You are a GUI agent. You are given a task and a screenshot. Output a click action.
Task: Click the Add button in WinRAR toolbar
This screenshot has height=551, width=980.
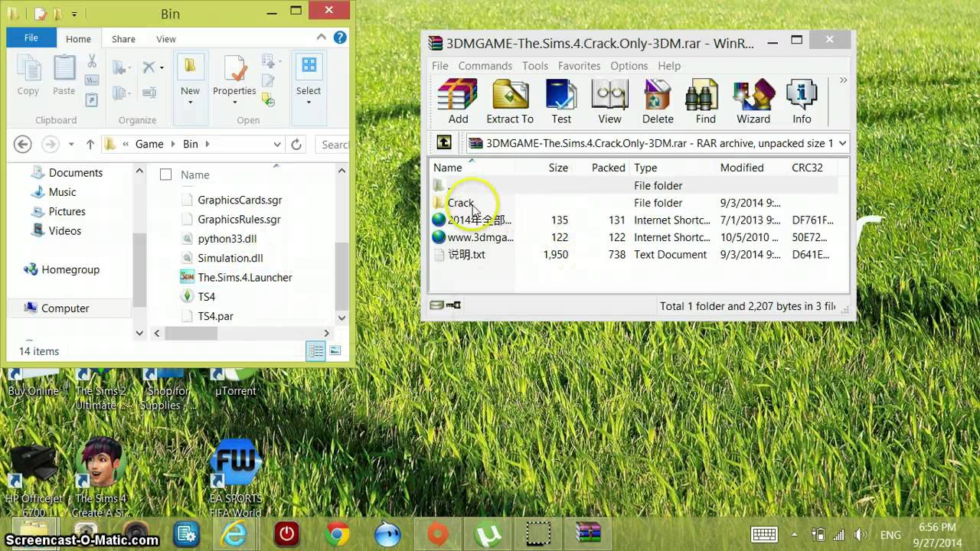(x=458, y=101)
